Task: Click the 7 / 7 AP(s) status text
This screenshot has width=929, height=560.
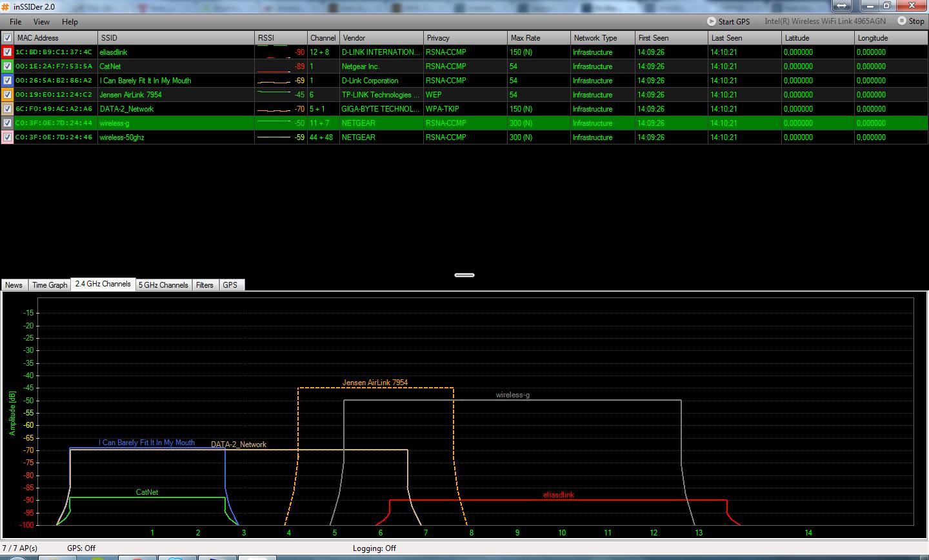Action: coord(20,548)
